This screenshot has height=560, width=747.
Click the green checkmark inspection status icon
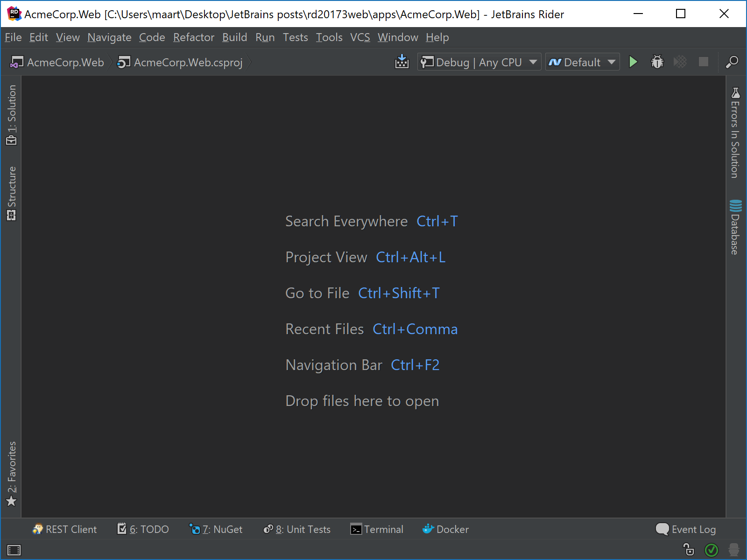pos(712,550)
